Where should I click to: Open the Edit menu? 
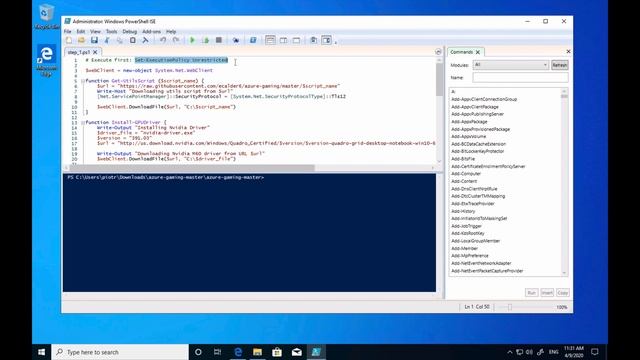pos(81,31)
